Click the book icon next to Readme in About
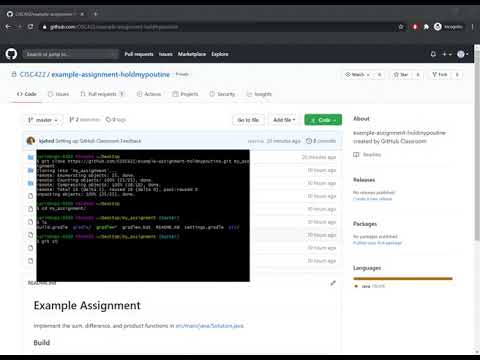The image size is (480, 360). coord(356,154)
